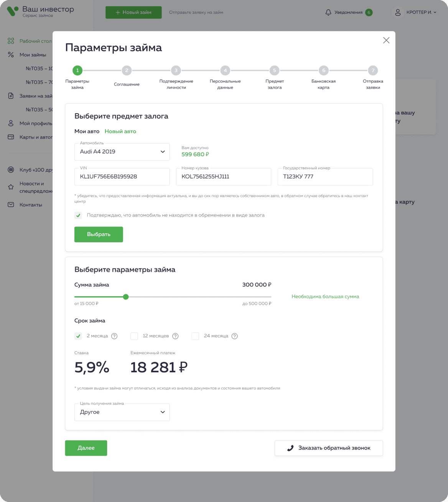Switch to the Мои авто tab
Viewport: 448px width, 502px height.
[87, 131]
